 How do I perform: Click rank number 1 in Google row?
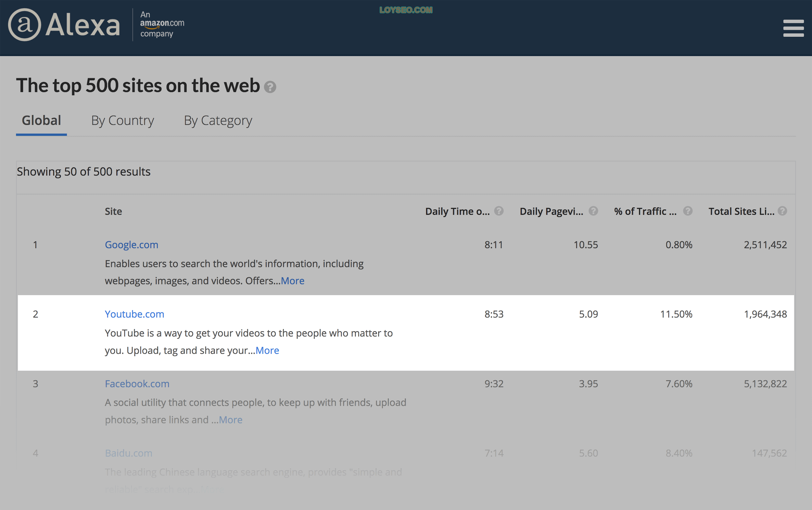pyautogui.click(x=35, y=245)
